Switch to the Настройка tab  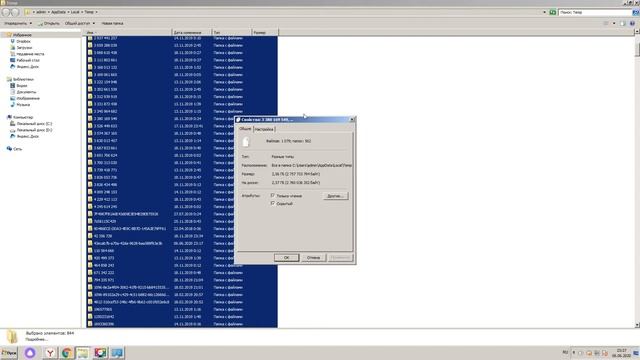(x=264, y=129)
